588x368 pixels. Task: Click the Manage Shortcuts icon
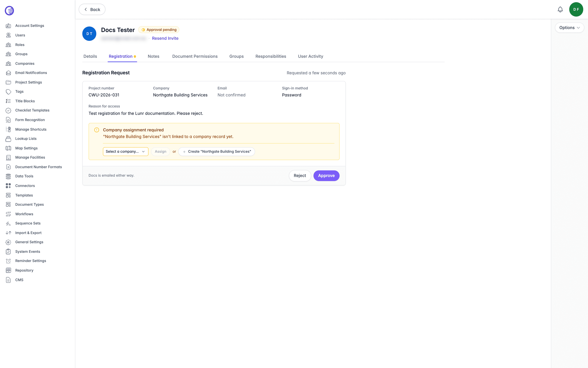pyautogui.click(x=8, y=129)
